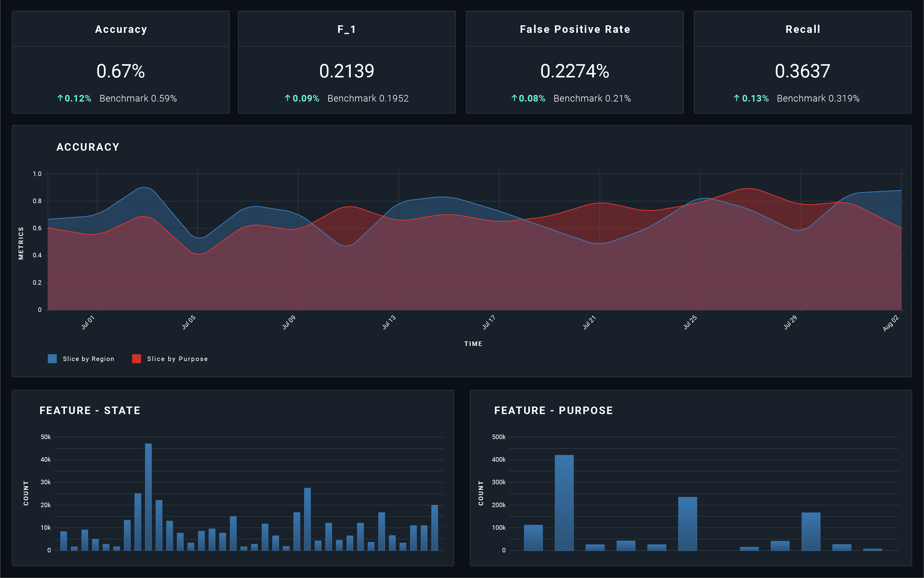Image resolution: width=924 pixels, height=578 pixels.
Task: Click the FEATURE - STATE panel title
Action: [x=90, y=410]
